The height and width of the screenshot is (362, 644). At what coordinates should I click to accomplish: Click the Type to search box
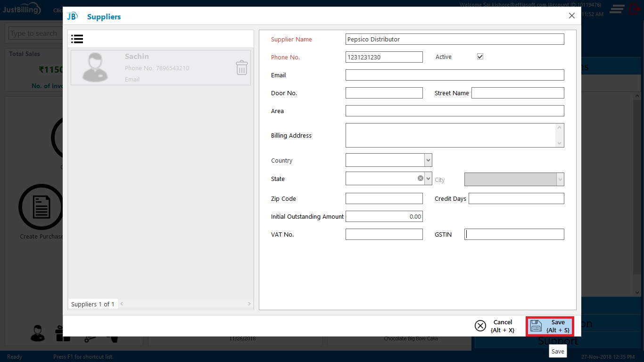pos(36,33)
